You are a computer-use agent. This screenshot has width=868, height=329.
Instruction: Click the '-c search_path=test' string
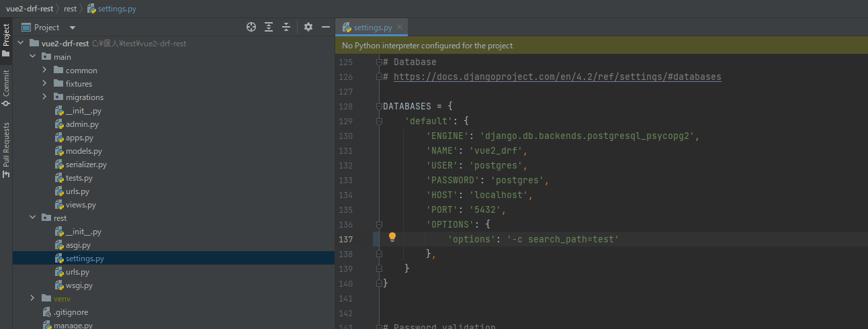point(562,240)
